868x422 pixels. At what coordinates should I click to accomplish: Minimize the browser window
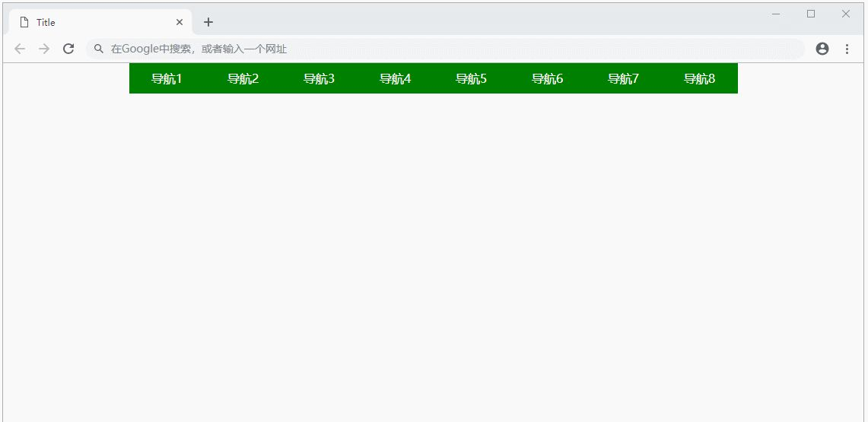776,14
